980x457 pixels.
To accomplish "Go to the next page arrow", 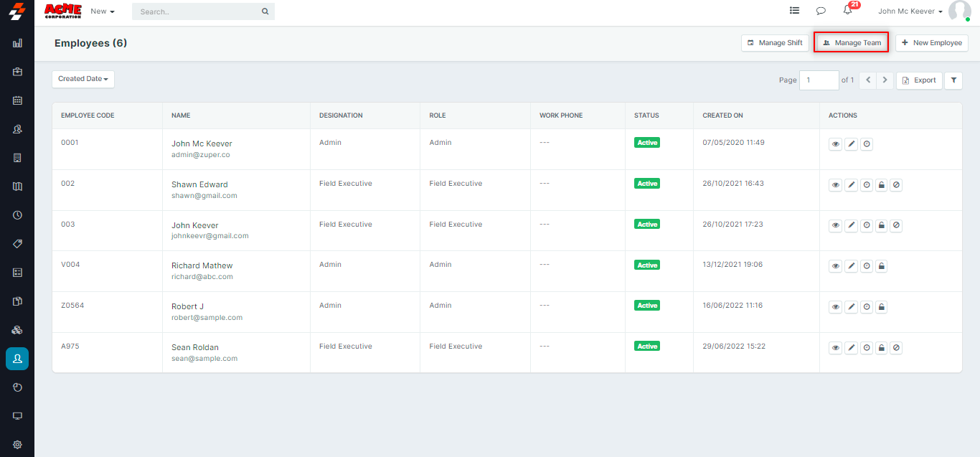I will tap(885, 80).
